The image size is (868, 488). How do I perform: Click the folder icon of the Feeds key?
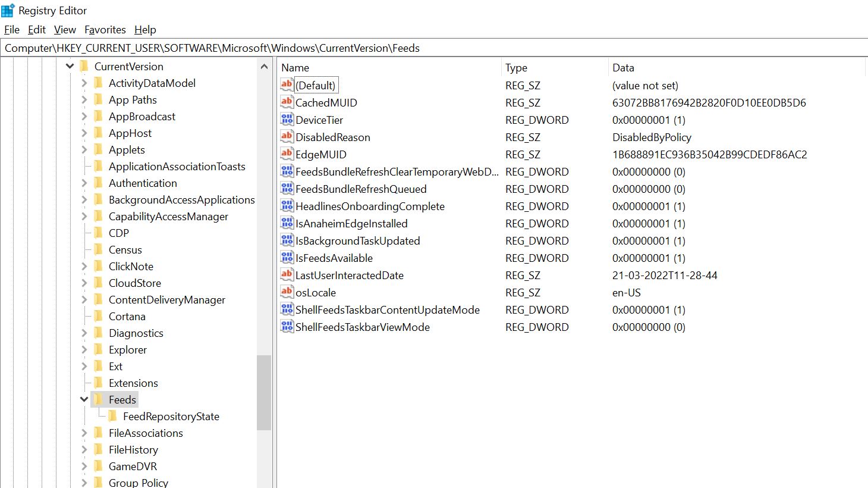coord(99,399)
